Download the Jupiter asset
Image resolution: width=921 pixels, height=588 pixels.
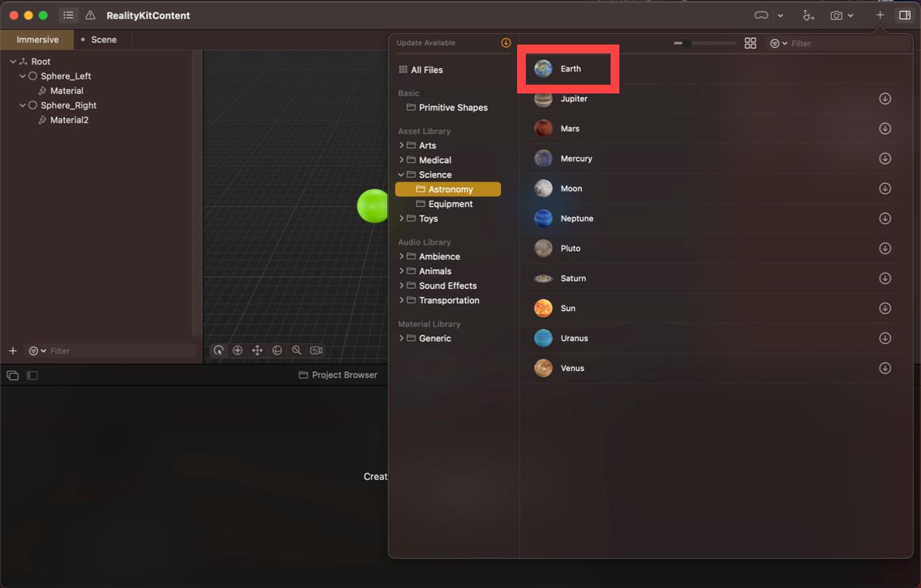[x=885, y=99]
